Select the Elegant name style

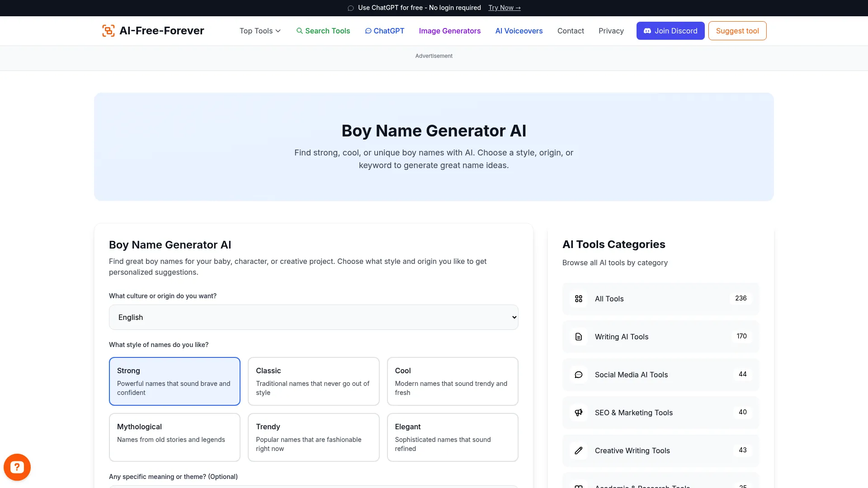[453, 437]
